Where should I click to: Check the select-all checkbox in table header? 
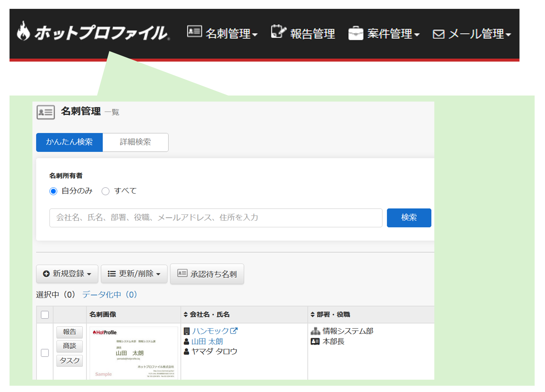pos(45,314)
